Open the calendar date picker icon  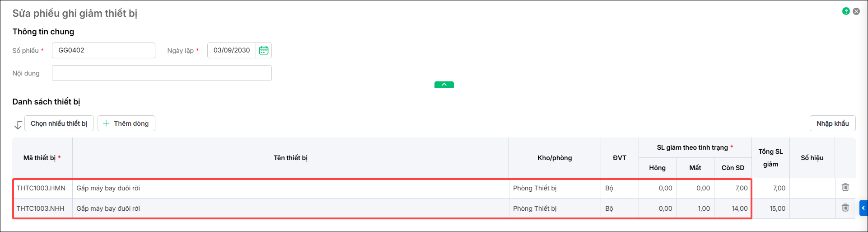point(264,50)
